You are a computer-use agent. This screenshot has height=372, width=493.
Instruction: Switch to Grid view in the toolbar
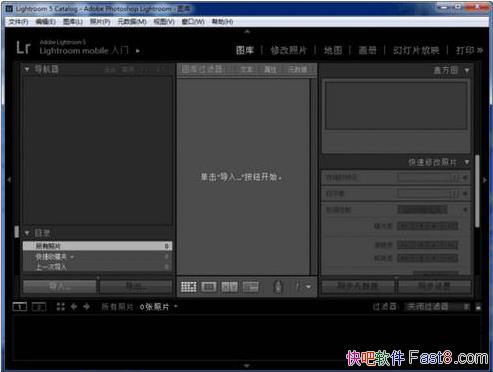point(189,287)
